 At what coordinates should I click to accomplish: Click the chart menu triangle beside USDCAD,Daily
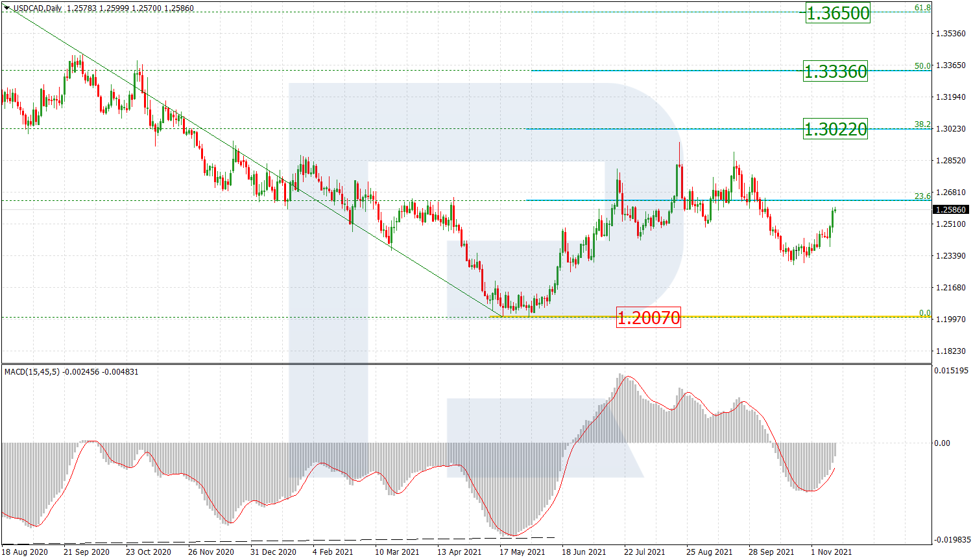pos(7,8)
